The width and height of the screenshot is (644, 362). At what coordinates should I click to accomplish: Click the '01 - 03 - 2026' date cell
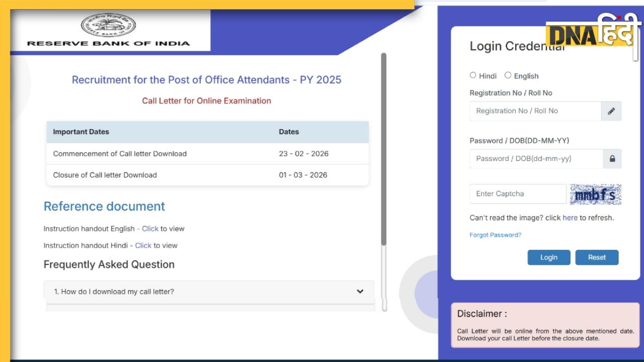tap(303, 175)
